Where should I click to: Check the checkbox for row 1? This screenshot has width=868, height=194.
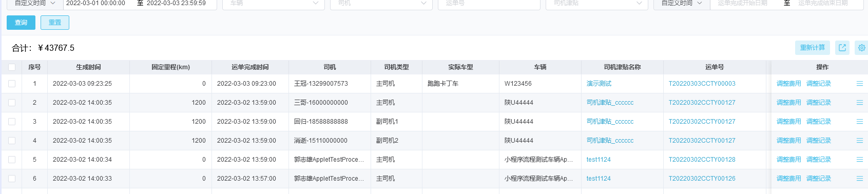[12, 84]
